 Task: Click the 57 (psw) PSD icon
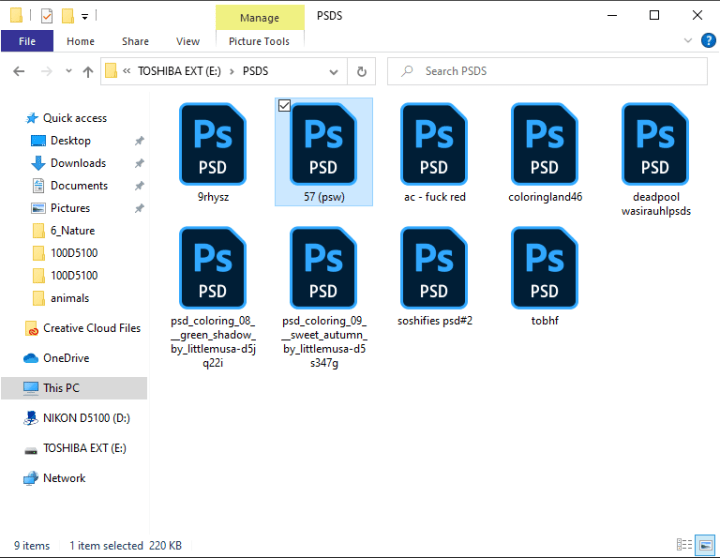coord(323,144)
